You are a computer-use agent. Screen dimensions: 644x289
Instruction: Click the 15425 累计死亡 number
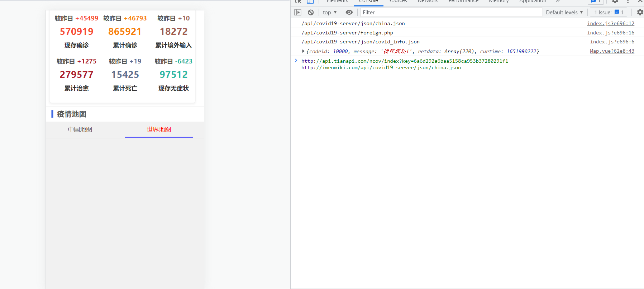click(x=125, y=75)
